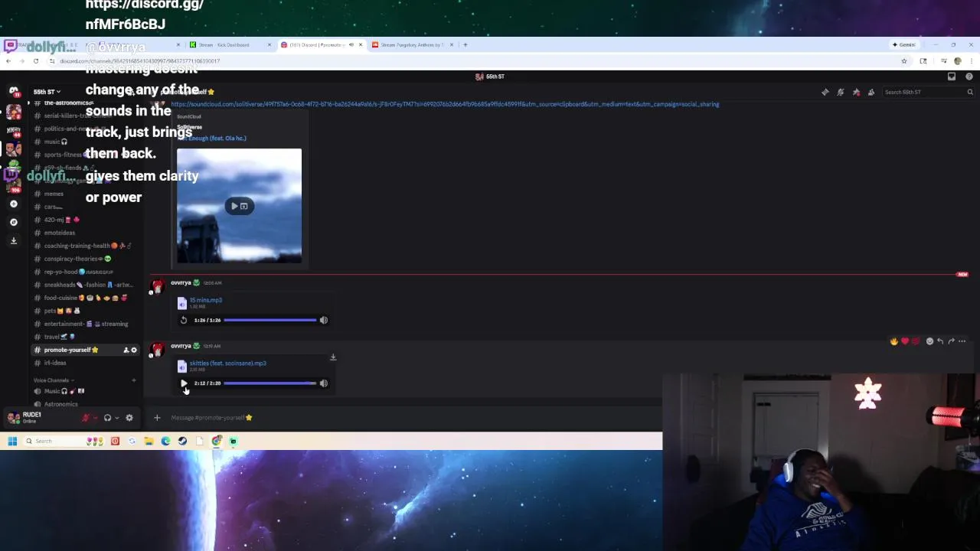Replay the 15 mins.mp3 audio
This screenshot has height=551, width=980.
pyautogui.click(x=184, y=321)
